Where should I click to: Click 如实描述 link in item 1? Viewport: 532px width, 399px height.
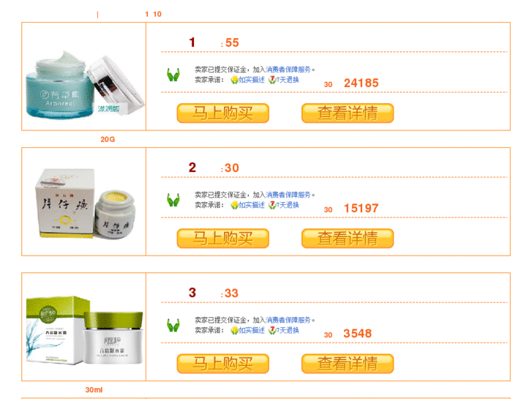tap(252, 80)
